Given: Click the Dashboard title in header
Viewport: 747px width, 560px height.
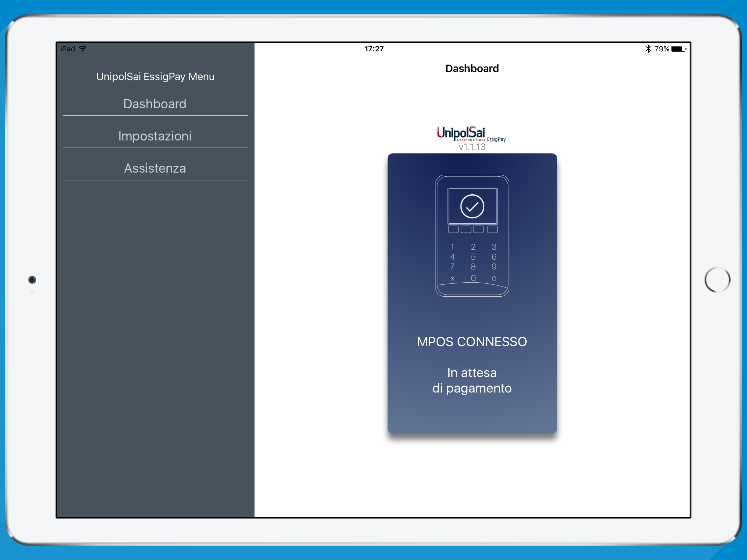Looking at the screenshot, I should pos(472,69).
